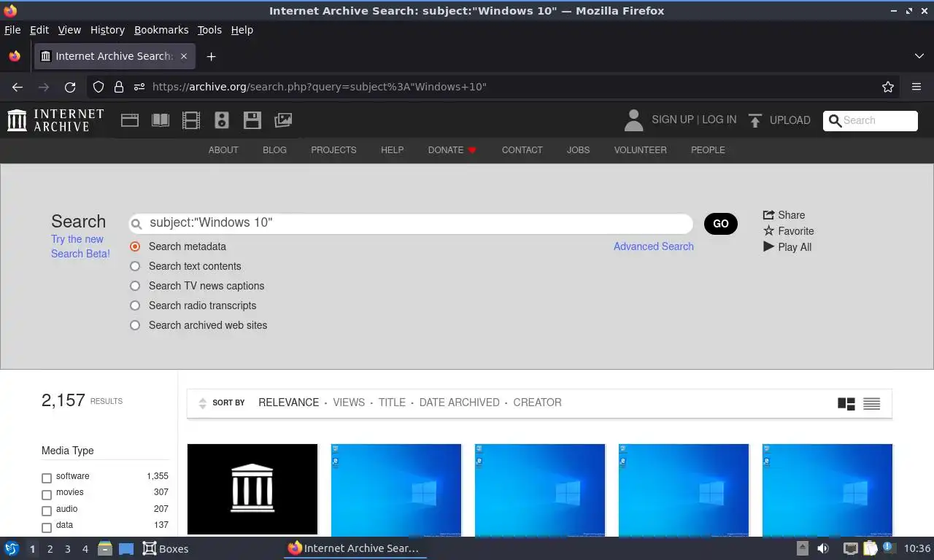Open the Video film-strip icon
Viewport: 934px width, 560px height.
(x=191, y=120)
